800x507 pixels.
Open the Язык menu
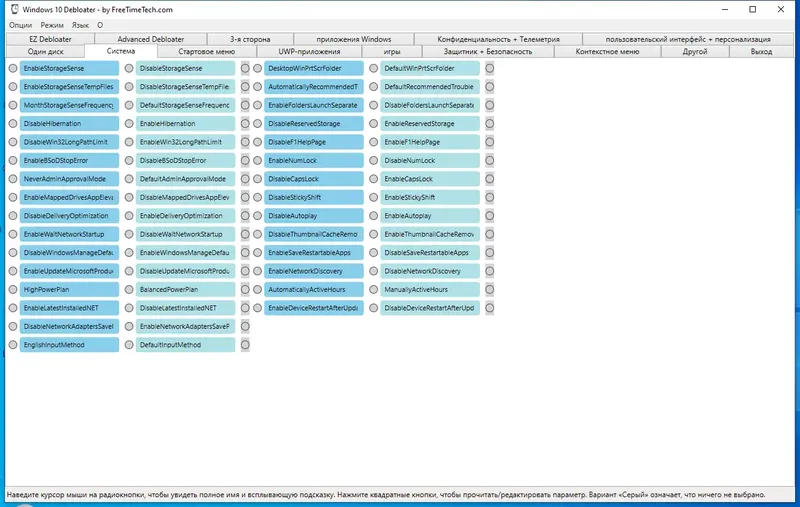[80, 25]
